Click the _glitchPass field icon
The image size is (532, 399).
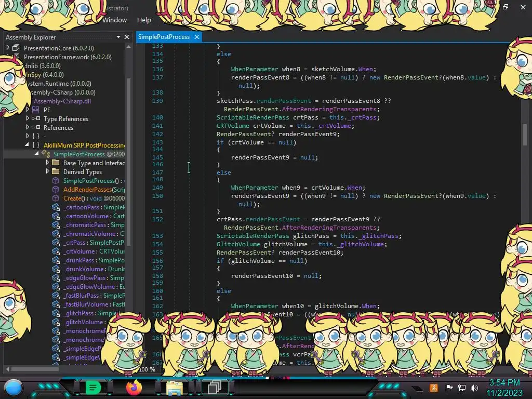click(x=56, y=313)
